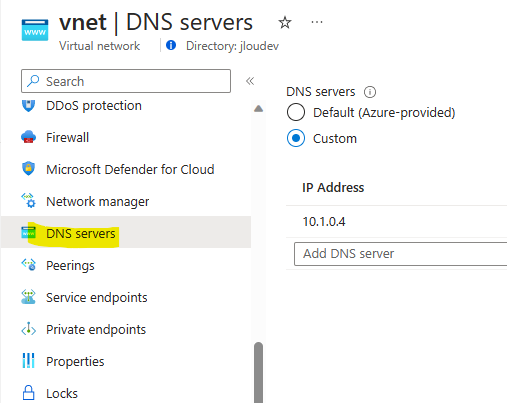
Task: Focus the sidebar Search field
Action: pyautogui.click(x=126, y=81)
